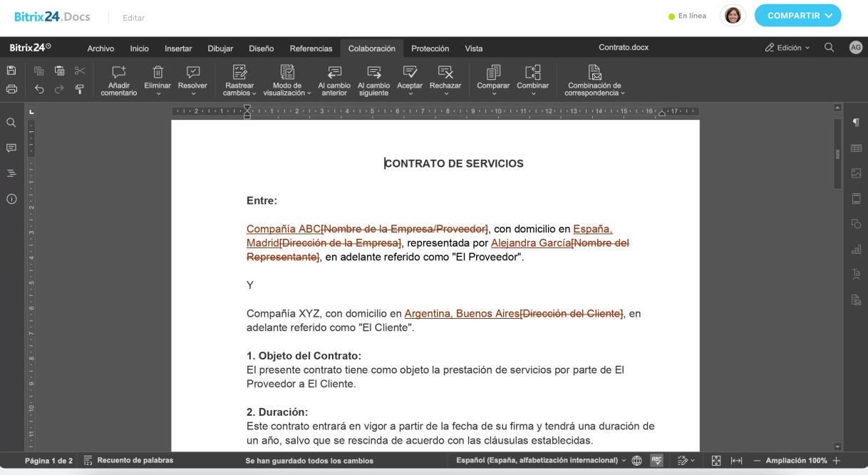Click the print icon in toolbar
The width and height of the screenshot is (868, 475).
[x=11, y=89]
